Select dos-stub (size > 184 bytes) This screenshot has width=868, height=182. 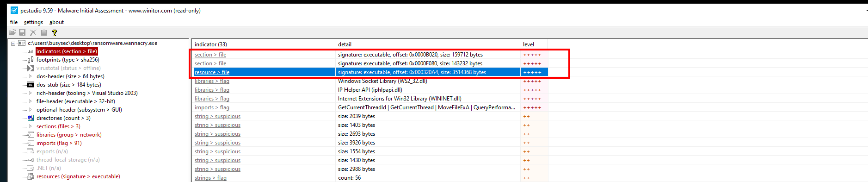coord(68,85)
